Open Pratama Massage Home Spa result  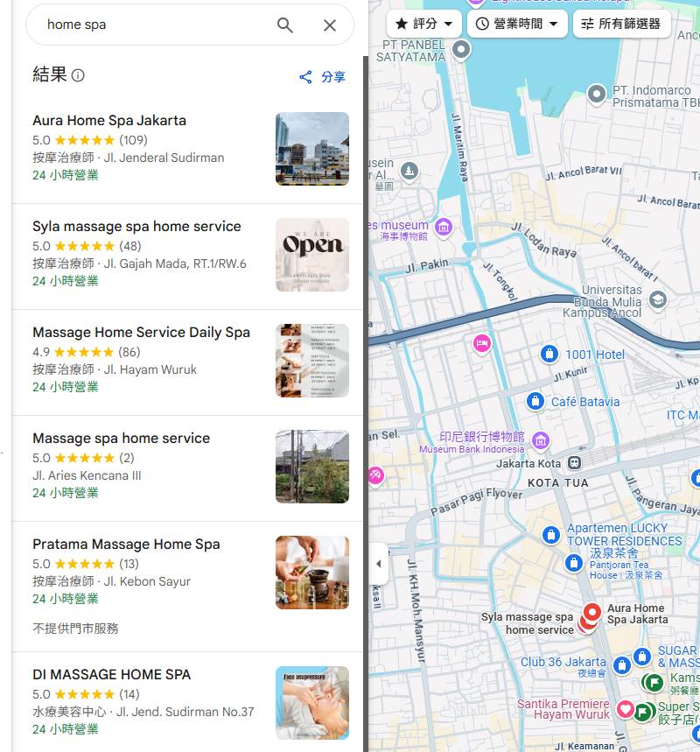tap(187, 586)
